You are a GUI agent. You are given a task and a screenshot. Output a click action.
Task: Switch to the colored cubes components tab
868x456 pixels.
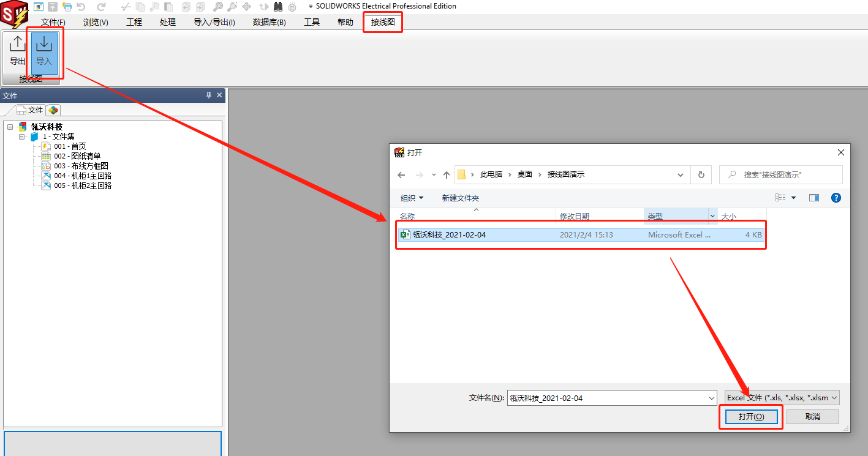(x=53, y=110)
